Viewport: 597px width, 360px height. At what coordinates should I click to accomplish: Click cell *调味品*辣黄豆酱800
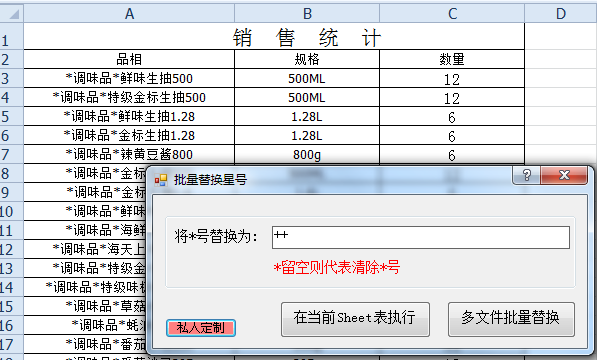129,155
